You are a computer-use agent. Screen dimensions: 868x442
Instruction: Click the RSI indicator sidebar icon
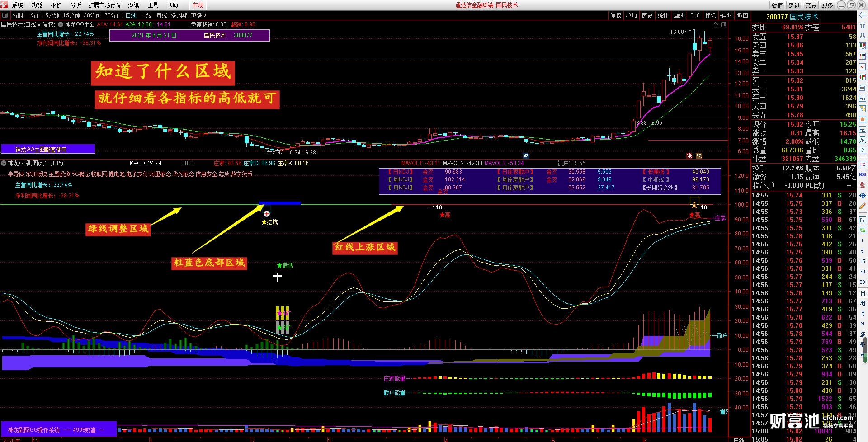[x=863, y=174]
